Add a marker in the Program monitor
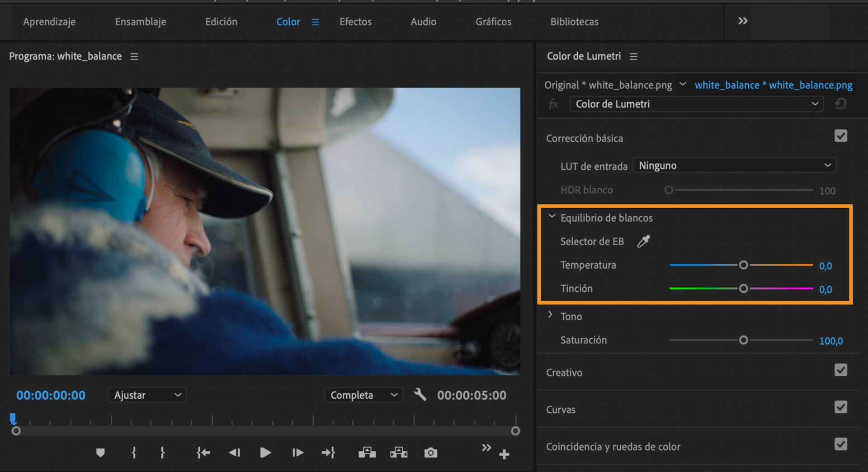 [x=100, y=453]
